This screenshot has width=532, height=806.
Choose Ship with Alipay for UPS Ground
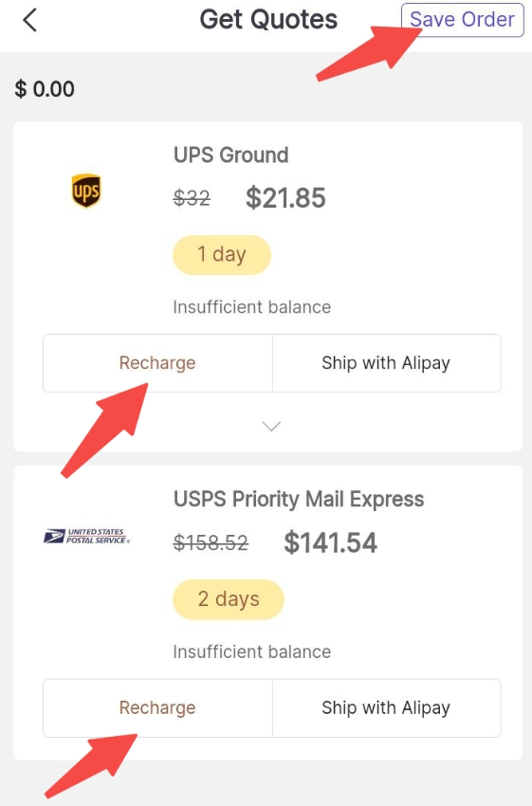[387, 363]
